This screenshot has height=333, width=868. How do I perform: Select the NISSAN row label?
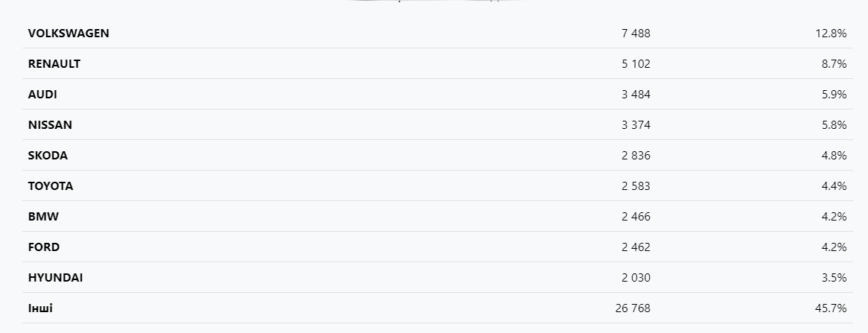[x=50, y=125]
